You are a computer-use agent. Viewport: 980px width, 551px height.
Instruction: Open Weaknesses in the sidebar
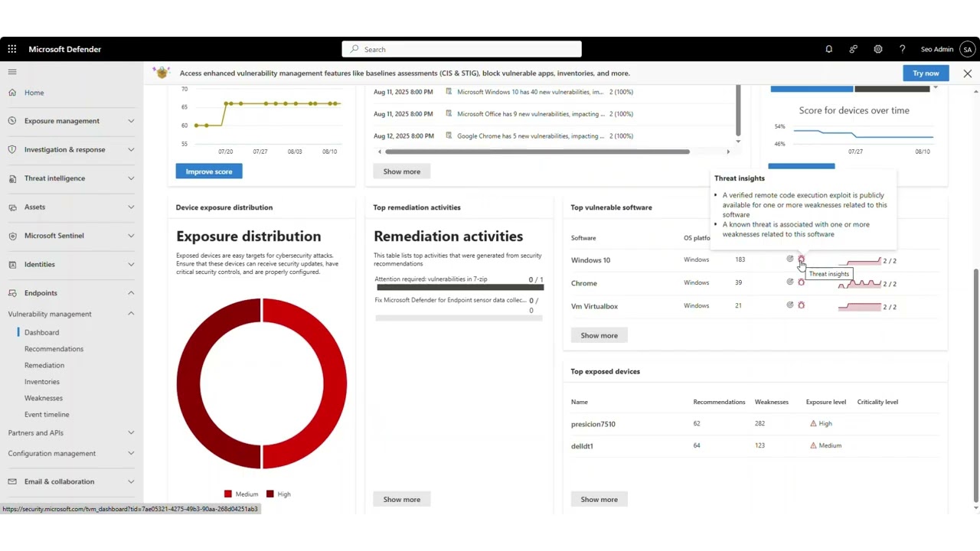44,398
